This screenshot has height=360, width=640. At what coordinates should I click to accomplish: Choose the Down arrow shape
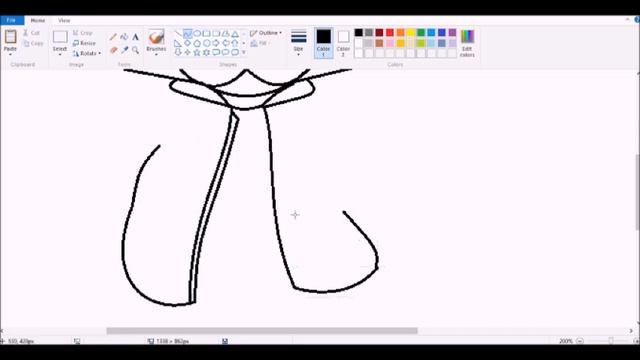tap(178, 53)
